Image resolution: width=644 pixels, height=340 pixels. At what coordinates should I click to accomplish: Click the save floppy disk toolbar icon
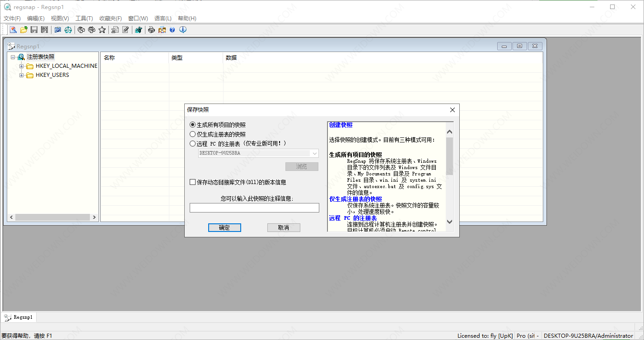pyautogui.click(x=34, y=30)
